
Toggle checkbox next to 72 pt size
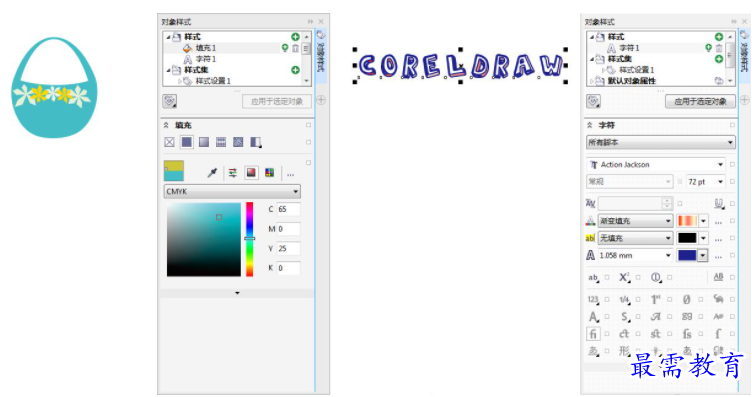click(732, 182)
